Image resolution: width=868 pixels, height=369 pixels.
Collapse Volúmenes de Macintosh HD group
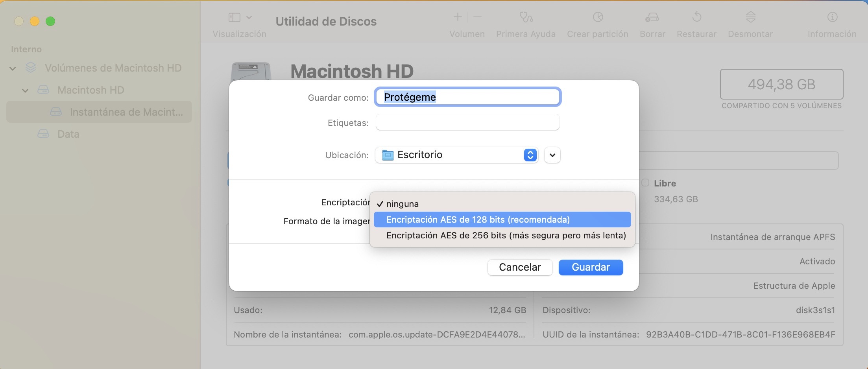pyautogui.click(x=13, y=68)
